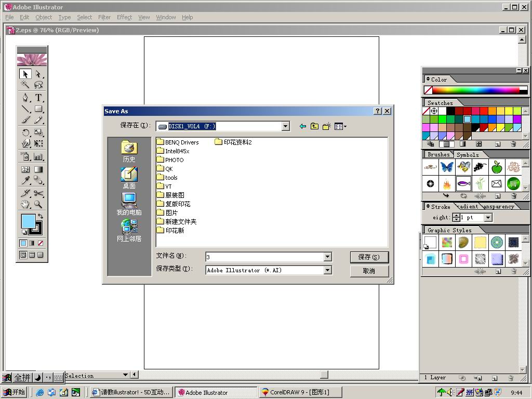Select the Paintbrush tool
The height and width of the screenshot is (399, 532).
tap(25, 120)
